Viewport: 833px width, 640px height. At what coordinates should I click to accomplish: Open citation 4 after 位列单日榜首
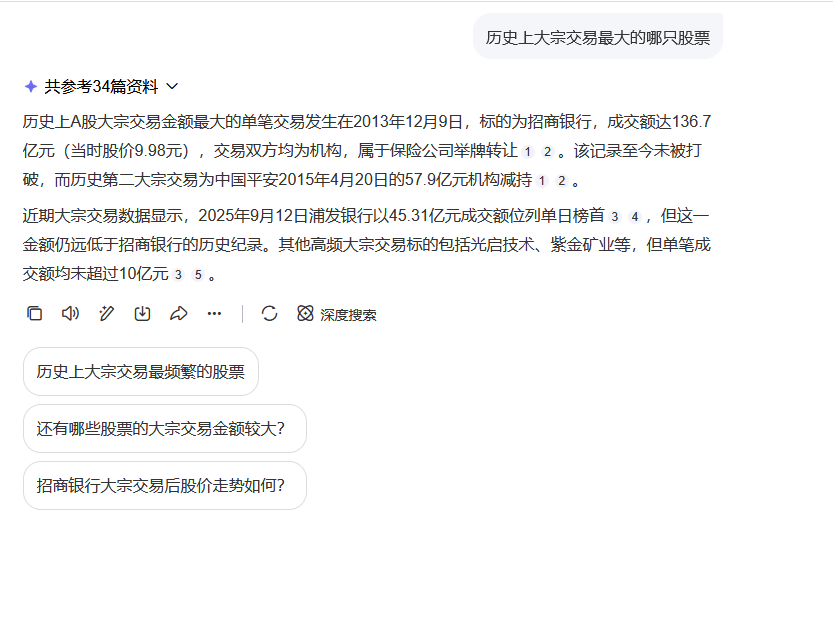634,217
